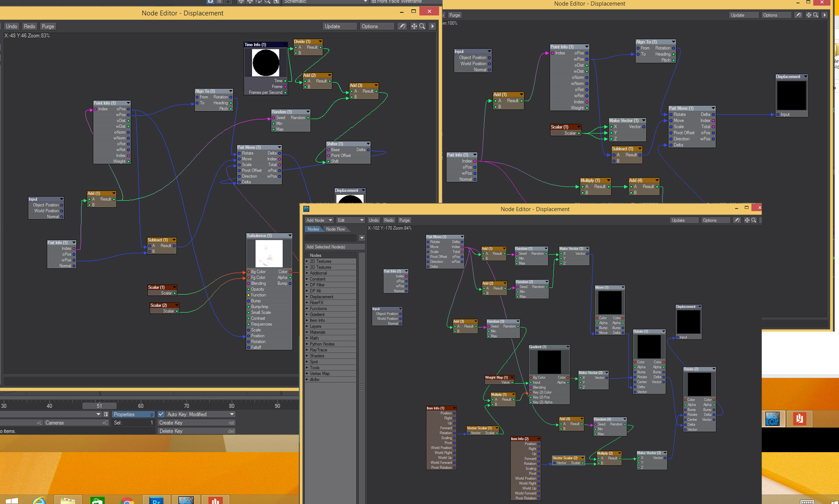Click the Move (1) node preview thumbnail
Image resolution: width=839 pixels, height=504 pixels.
pyautogui.click(x=610, y=302)
